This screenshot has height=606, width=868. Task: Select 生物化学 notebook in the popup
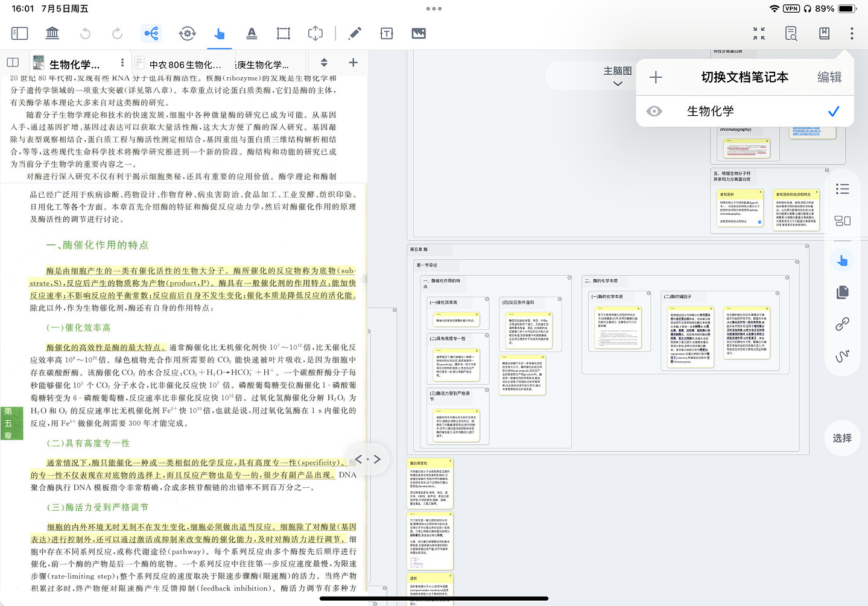pos(745,112)
